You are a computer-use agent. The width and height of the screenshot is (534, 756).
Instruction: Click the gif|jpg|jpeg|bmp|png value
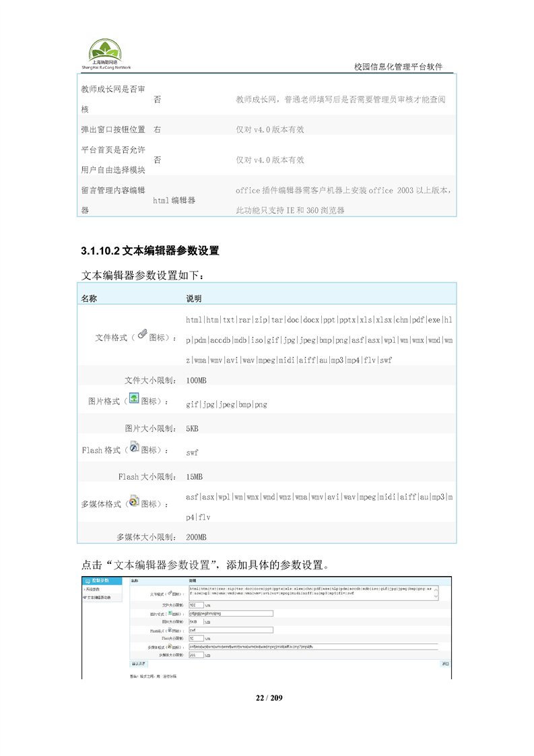point(226,404)
